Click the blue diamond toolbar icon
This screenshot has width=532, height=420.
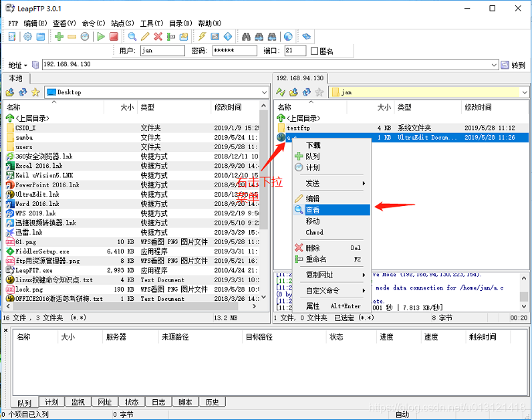tap(228, 36)
